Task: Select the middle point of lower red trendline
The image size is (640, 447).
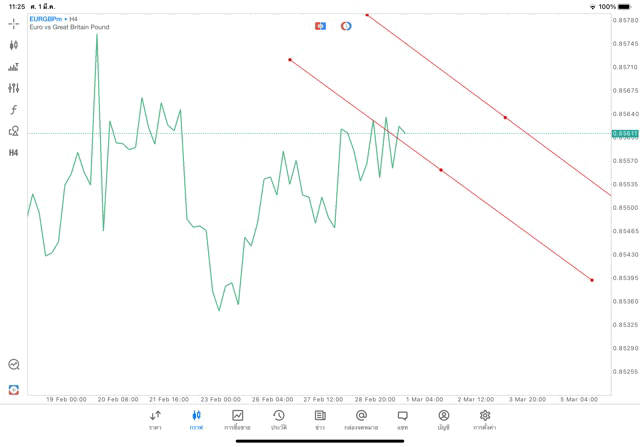Action: [441, 170]
